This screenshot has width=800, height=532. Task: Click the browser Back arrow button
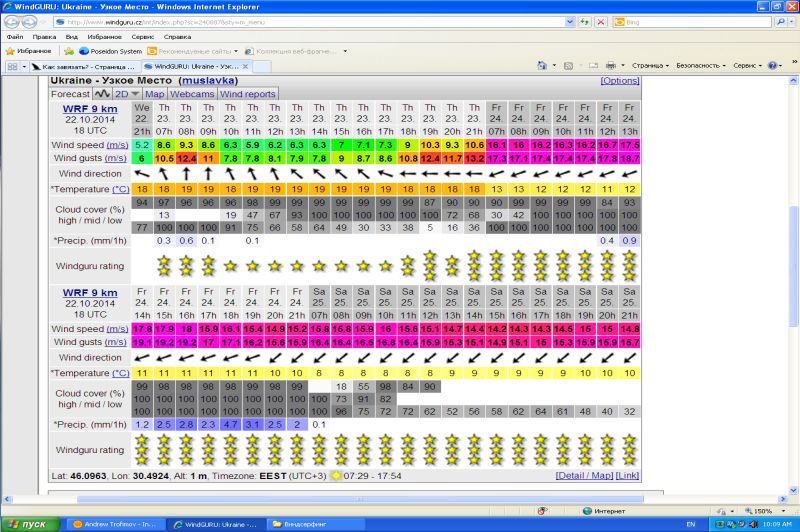tap(12, 22)
